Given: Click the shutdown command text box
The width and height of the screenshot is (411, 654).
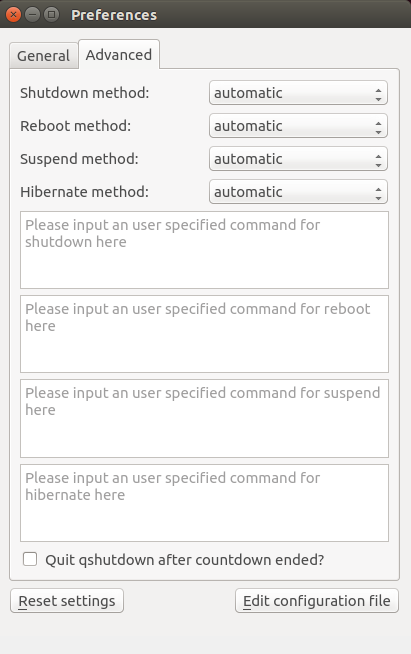Looking at the screenshot, I should [x=204, y=250].
